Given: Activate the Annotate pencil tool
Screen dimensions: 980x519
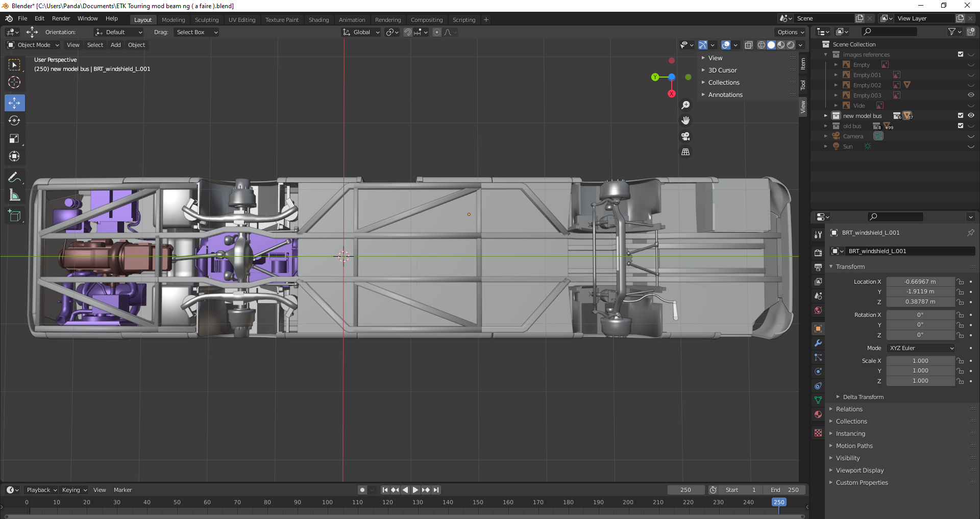Looking at the screenshot, I should tap(14, 178).
